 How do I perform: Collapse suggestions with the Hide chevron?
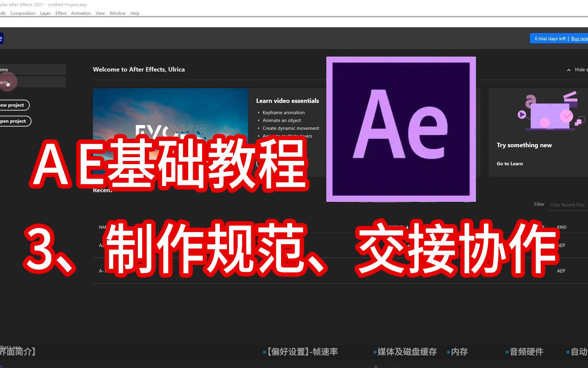tap(569, 70)
